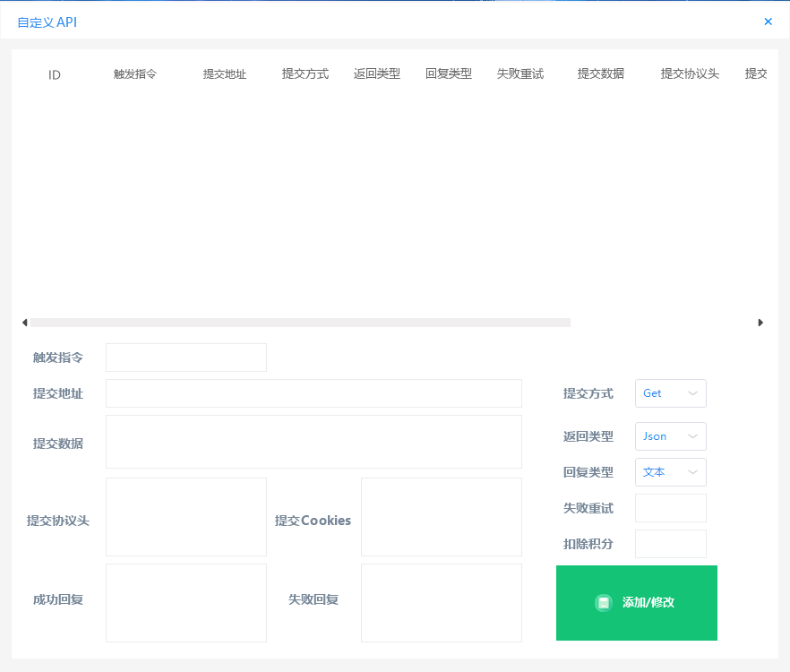
Task: Click inside the 提交数据 text area
Action: click(313, 441)
